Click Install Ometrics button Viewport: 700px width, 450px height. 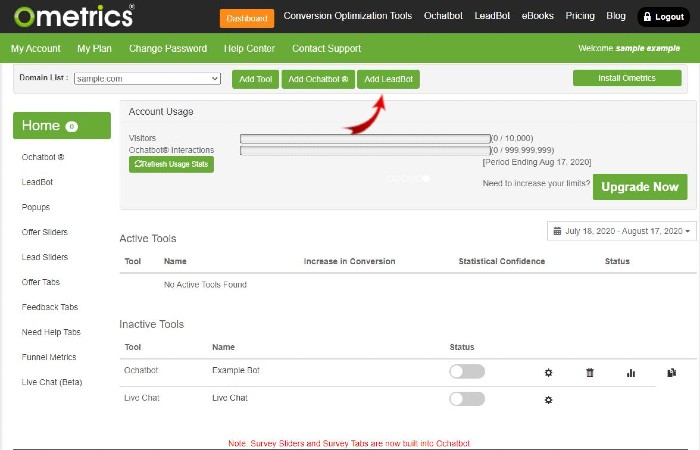tap(627, 78)
